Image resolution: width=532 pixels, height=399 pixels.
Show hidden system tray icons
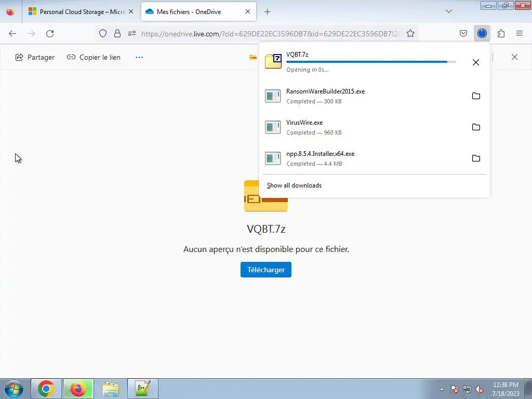(x=442, y=389)
